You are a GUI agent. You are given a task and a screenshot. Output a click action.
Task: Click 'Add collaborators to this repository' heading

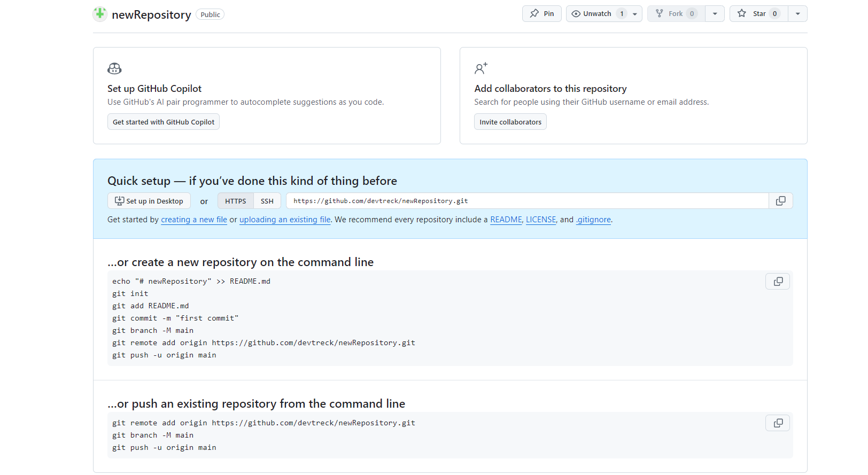[x=551, y=89]
